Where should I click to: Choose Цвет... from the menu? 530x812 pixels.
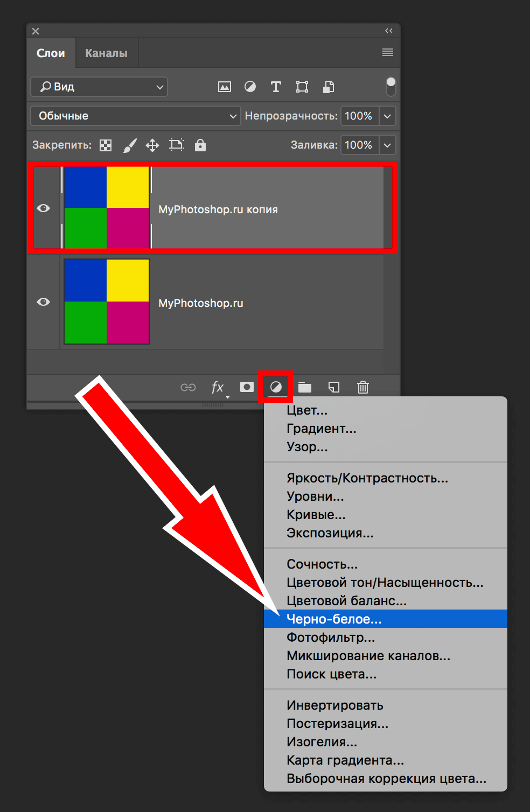[386, 410]
